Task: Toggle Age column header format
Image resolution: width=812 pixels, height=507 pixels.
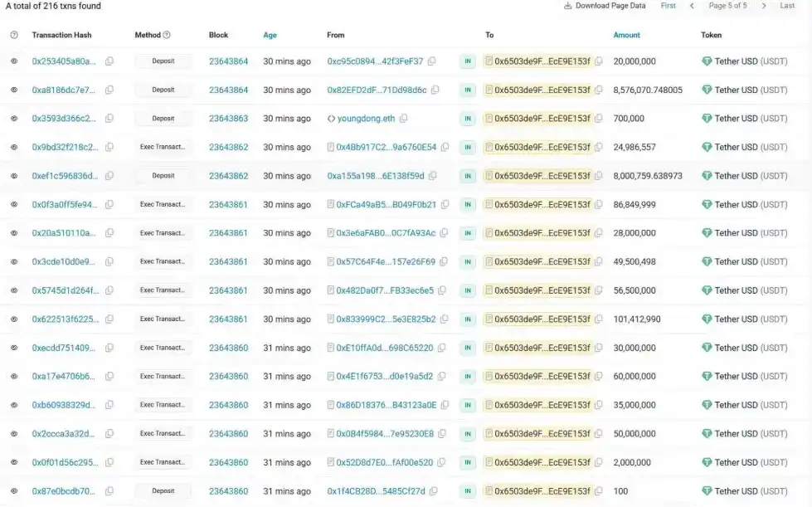Action: (270, 35)
